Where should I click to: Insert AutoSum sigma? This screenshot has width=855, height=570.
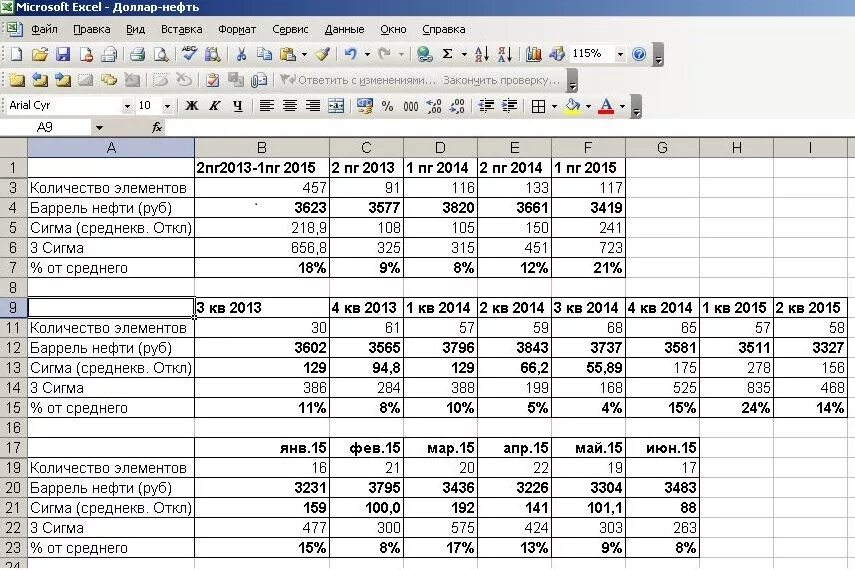coord(448,54)
